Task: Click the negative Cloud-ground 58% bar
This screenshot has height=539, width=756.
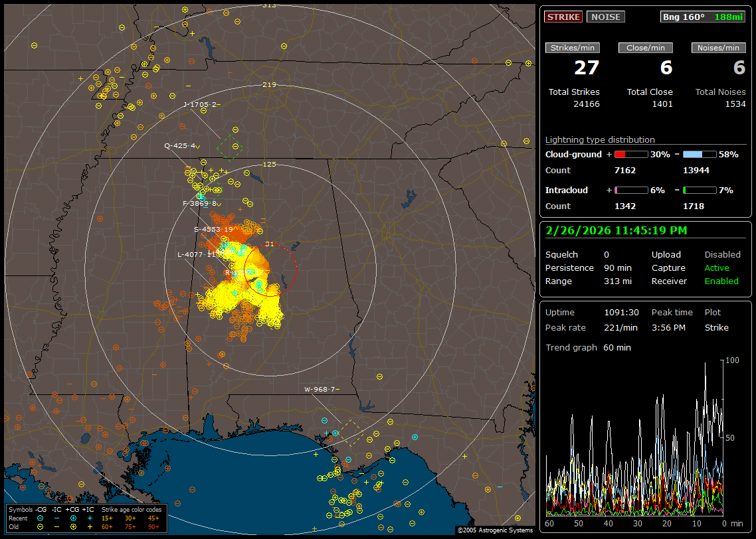Action: pos(700,154)
